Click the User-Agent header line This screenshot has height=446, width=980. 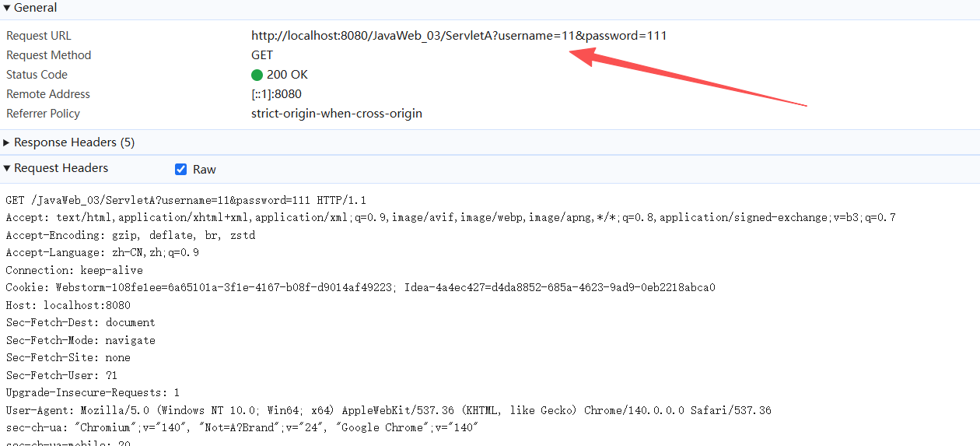click(389, 410)
